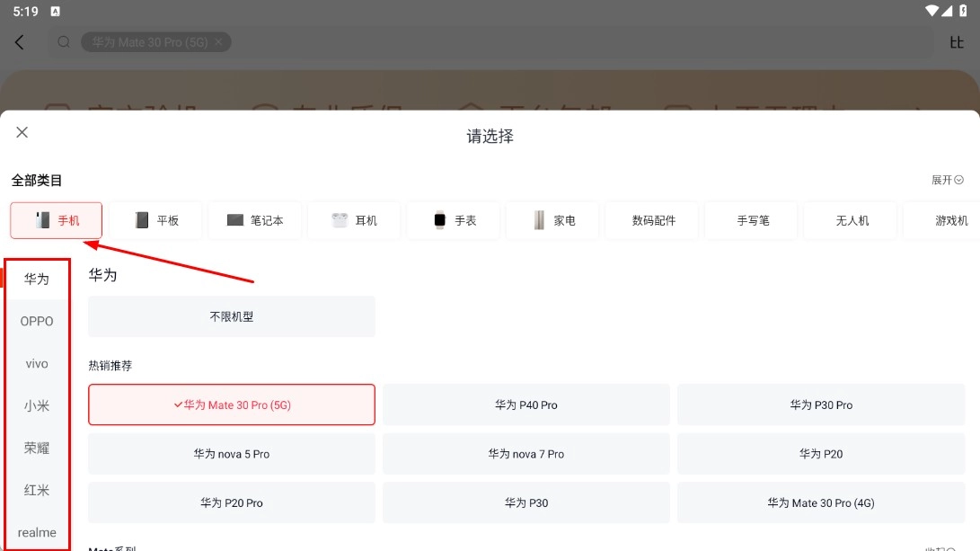Select 不限机型 any model option

[x=232, y=316]
